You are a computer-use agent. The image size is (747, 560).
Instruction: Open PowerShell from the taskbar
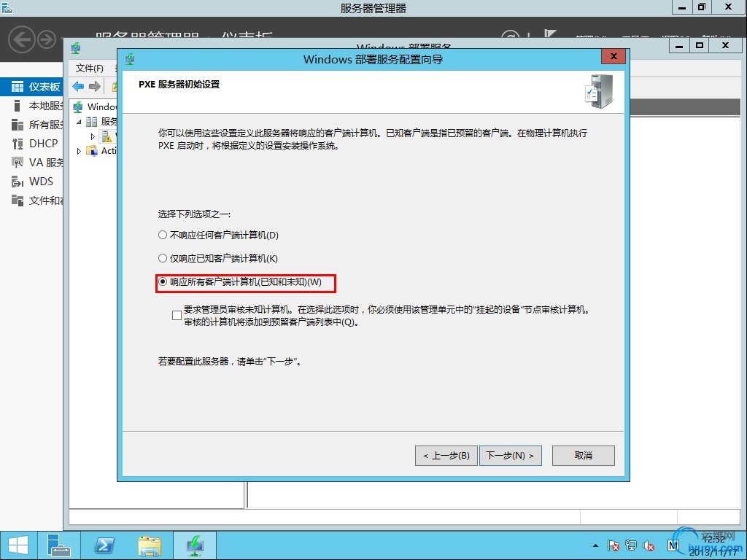(104, 545)
